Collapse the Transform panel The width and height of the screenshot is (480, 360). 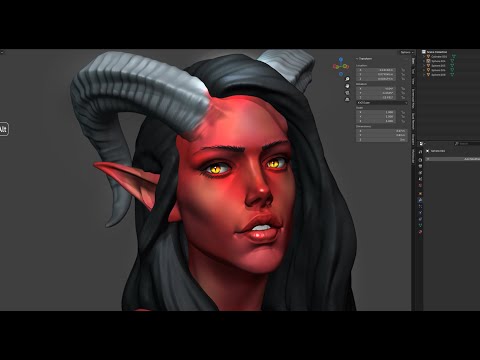pyautogui.click(x=364, y=59)
